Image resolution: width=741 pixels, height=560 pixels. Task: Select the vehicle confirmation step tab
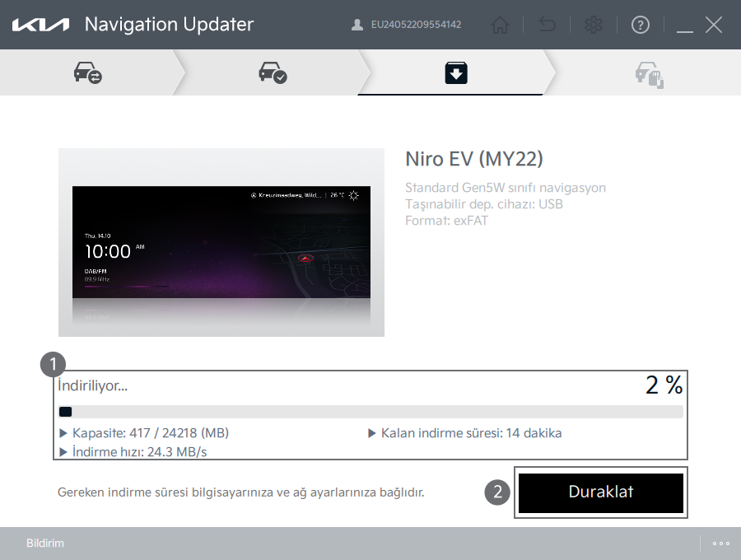pos(273,72)
